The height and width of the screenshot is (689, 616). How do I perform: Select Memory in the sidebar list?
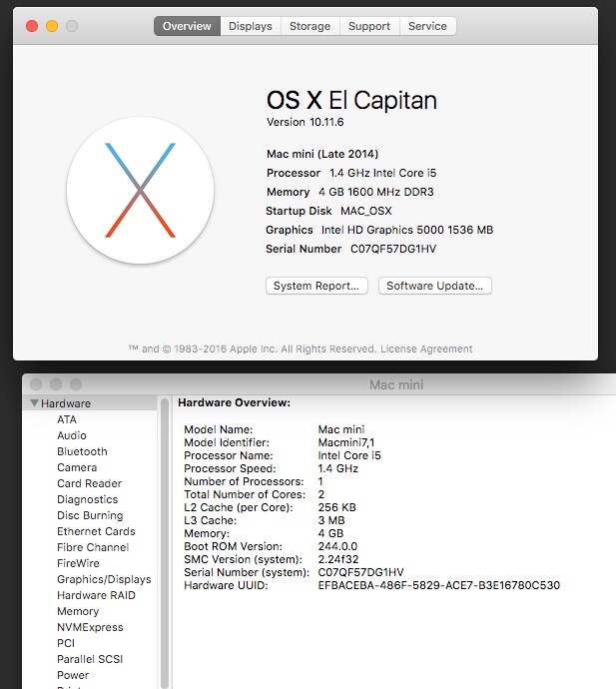pos(78,611)
